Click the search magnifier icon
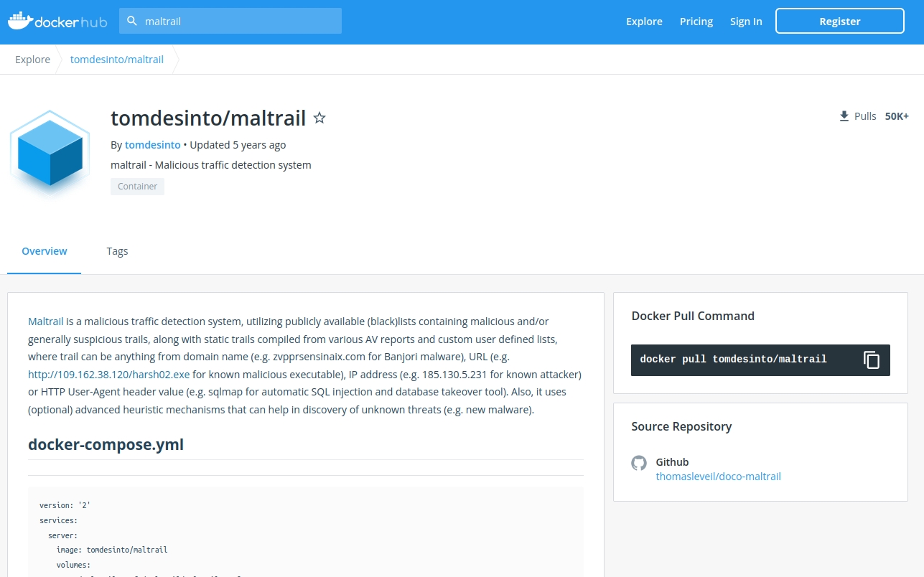The height and width of the screenshot is (577, 924). (x=132, y=22)
